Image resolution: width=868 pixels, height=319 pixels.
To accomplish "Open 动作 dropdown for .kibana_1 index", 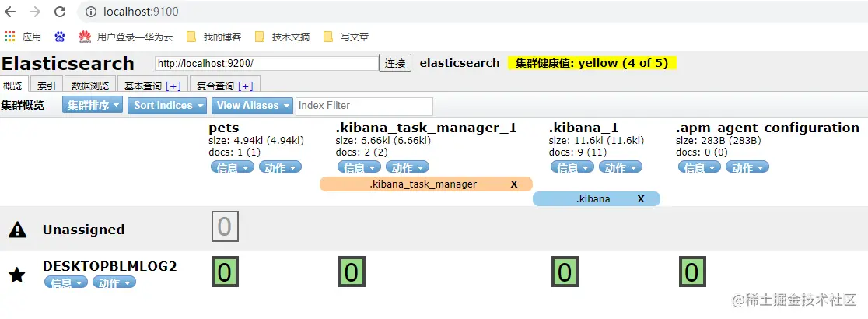I will (620, 167).
